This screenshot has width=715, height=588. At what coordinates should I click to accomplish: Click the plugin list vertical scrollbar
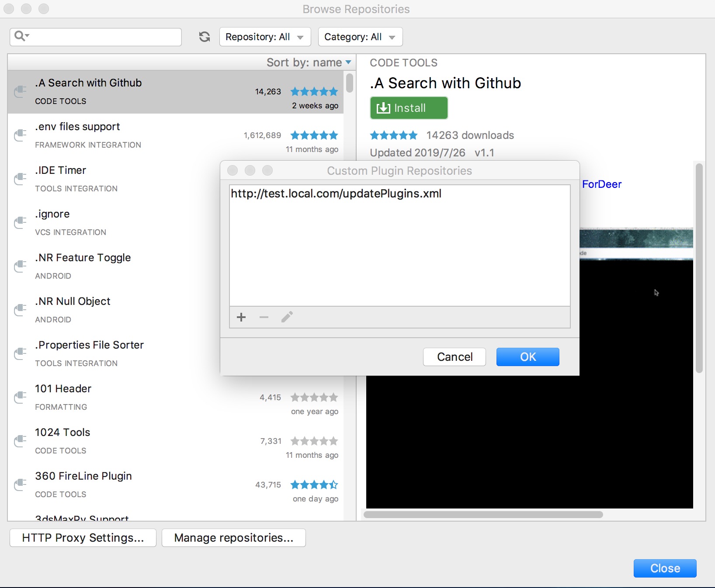(x=349, y=83)
